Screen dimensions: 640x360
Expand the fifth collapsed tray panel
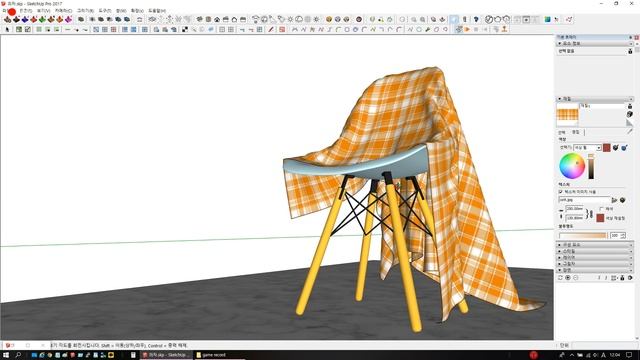595,270
